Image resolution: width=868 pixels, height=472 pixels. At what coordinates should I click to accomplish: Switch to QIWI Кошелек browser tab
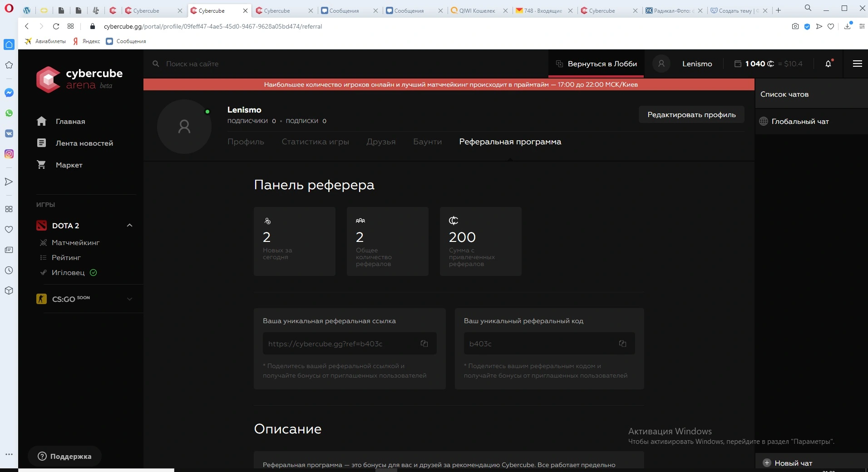(477, 10)
